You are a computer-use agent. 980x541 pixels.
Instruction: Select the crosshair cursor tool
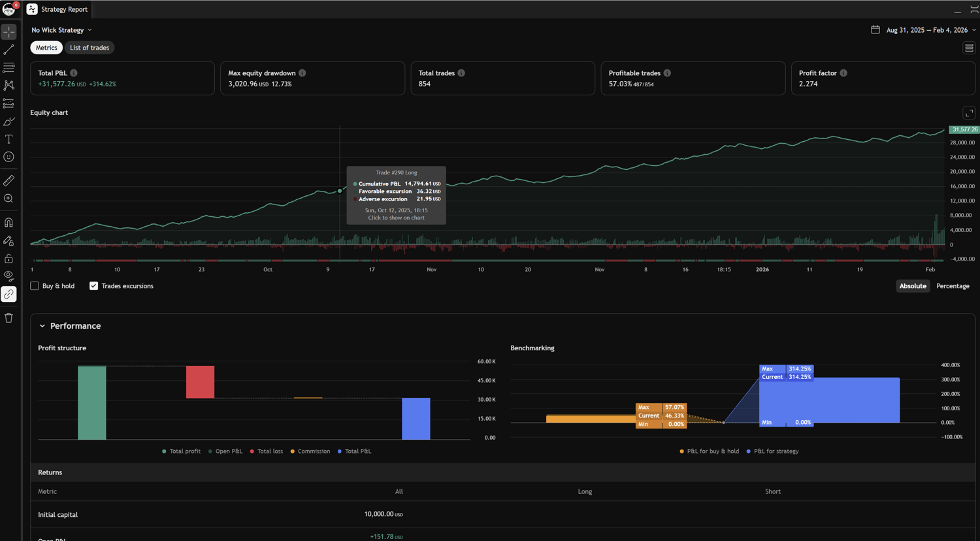pos(8,32)
